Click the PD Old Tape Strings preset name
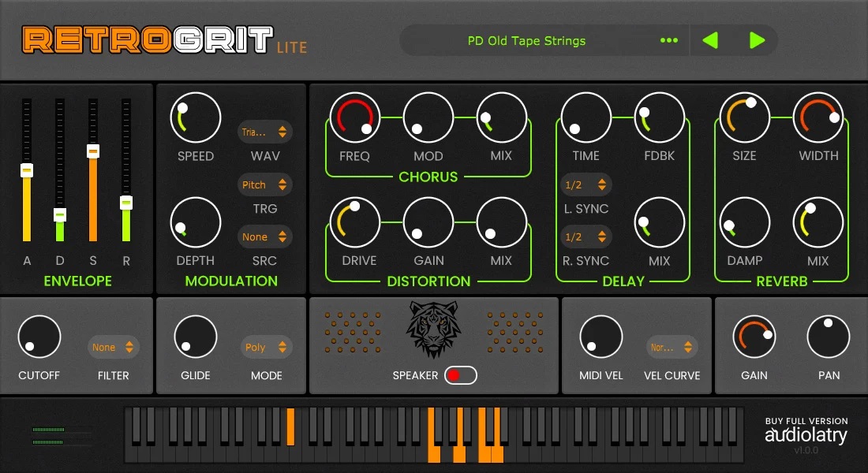The image size is (868, 473). 526,41
